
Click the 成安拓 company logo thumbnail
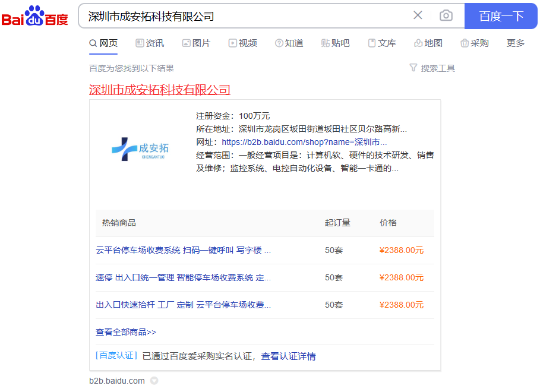(140, 149)
